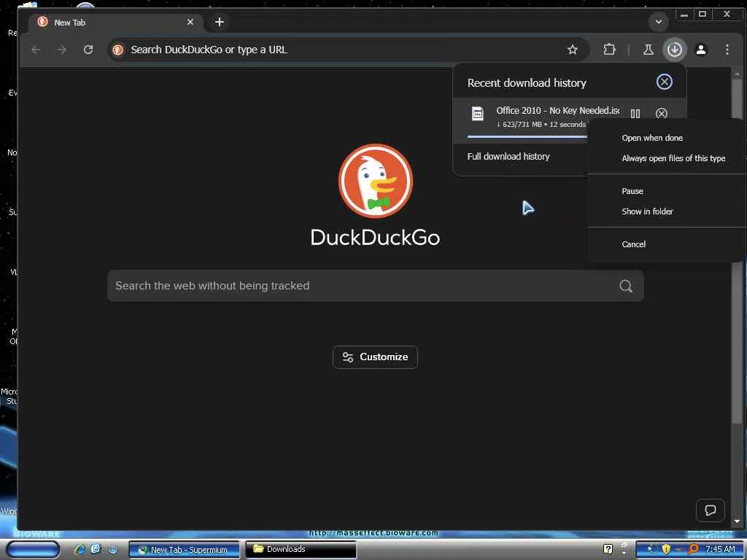Image resolution: width=747 pixels, height=560 pixels.
Task: Click the page vertical scrollbar thumb
Action: pos(737,251)
